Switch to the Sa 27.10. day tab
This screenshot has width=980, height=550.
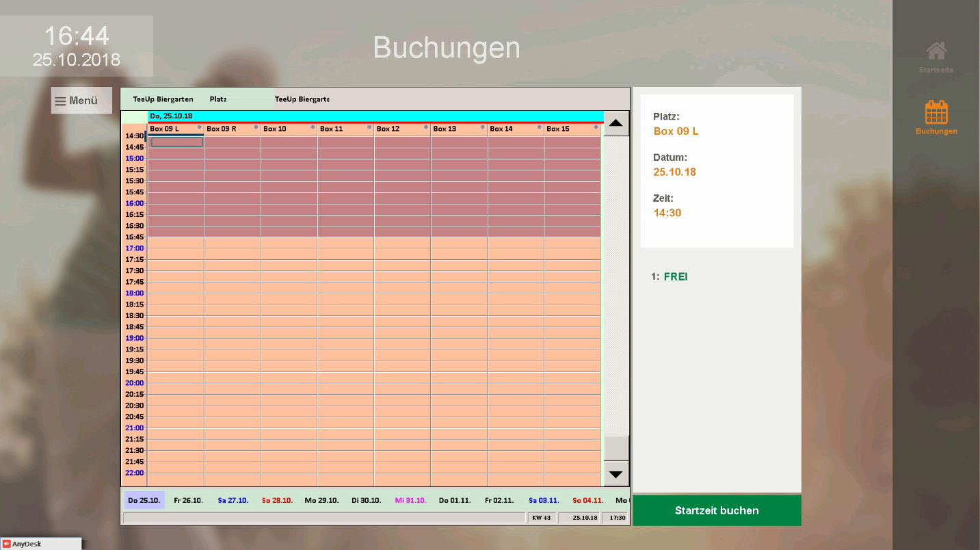tap(233, 500)
